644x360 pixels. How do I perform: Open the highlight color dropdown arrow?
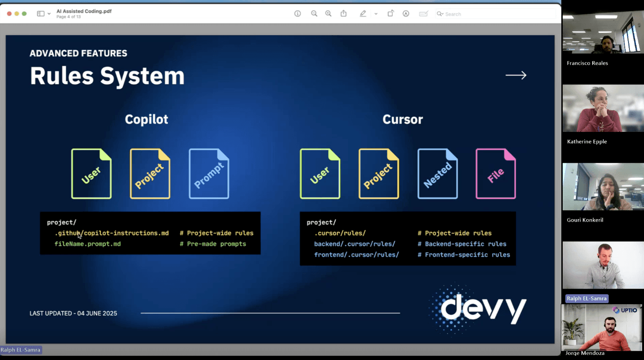[x=376, y=14]
